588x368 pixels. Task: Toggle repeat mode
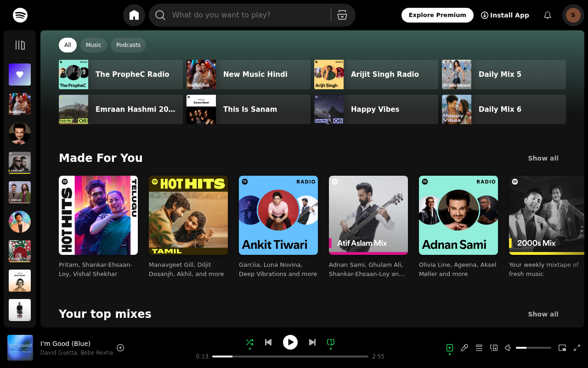[x=331, y=342]
